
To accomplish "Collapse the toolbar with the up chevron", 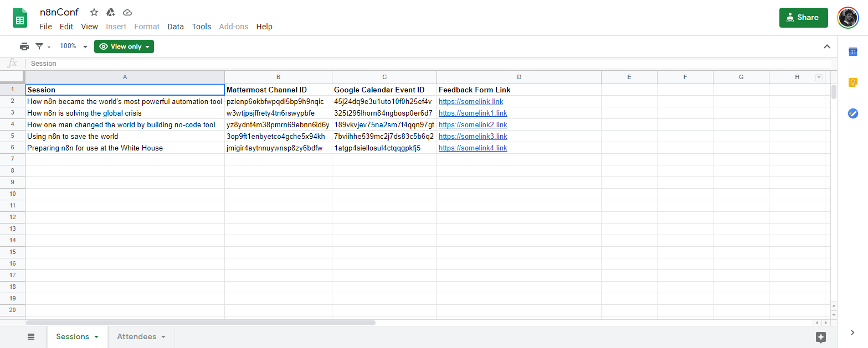I will coord(827,46).
